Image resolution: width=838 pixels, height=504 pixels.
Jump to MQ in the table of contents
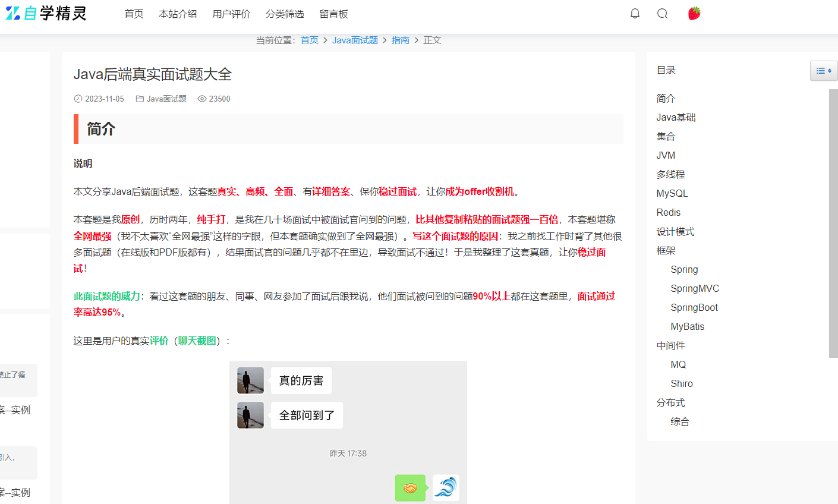point(678,364)
